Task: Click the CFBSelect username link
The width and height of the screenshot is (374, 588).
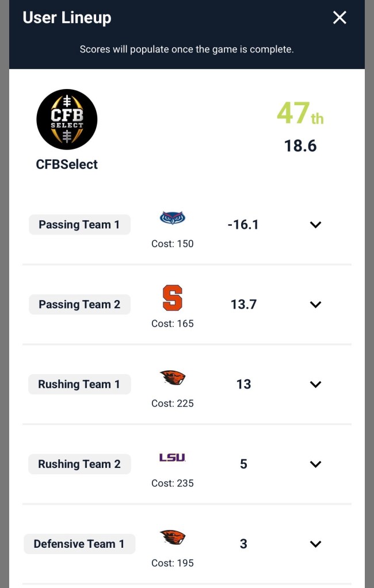Action: [67, 164]
